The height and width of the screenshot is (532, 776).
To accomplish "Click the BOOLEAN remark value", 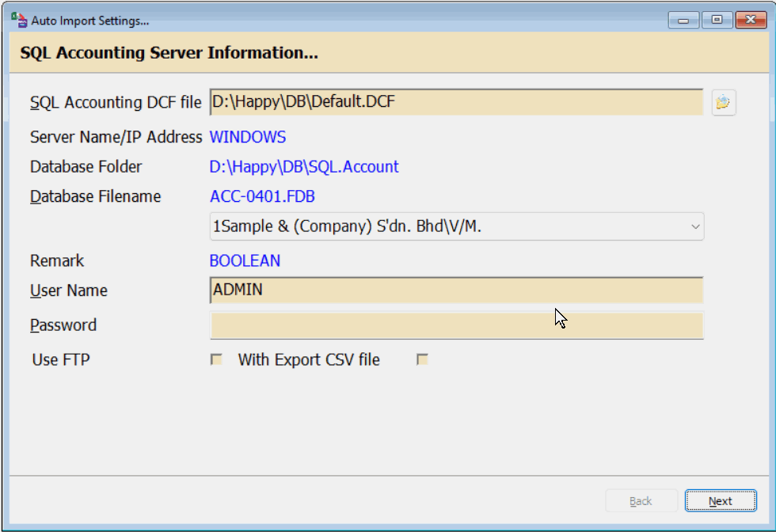I will (245, 260).
